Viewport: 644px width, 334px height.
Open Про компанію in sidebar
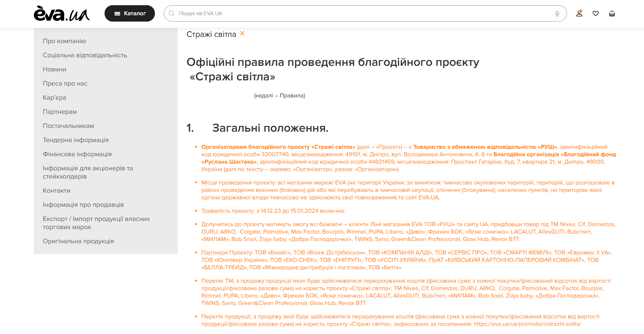[64, 41]
